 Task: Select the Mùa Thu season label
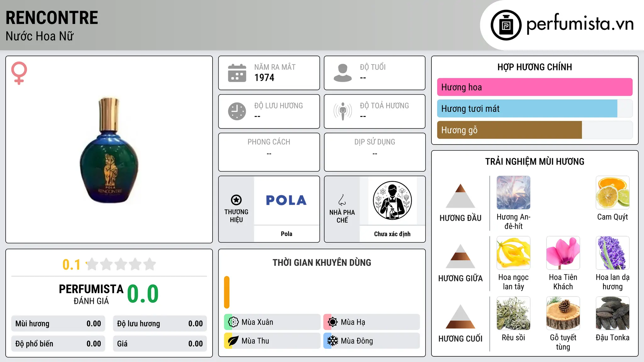click(x=255, y=341)
